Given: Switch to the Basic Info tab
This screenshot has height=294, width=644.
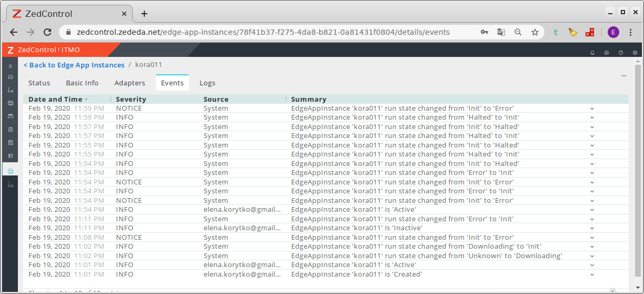Looking at the screenshot, I should [x=82, y=83].
